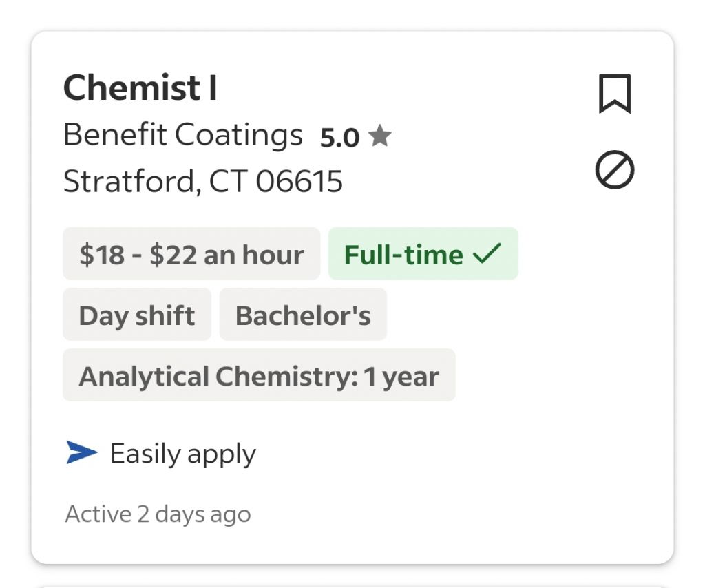The image size is (705, 588).
Task: Select the Day shift tag
Action: (136, 315)
